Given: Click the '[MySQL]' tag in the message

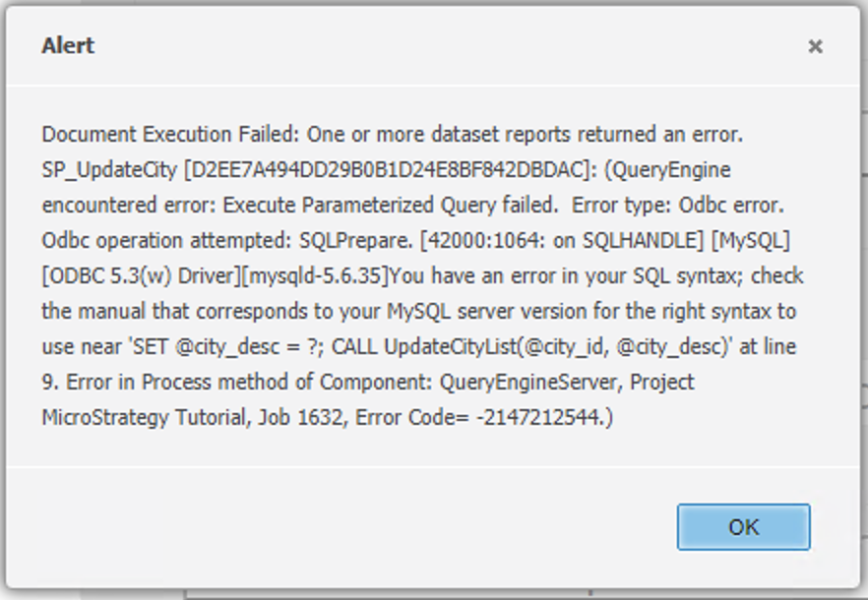Looking at the screenshot, I should 750,241.
